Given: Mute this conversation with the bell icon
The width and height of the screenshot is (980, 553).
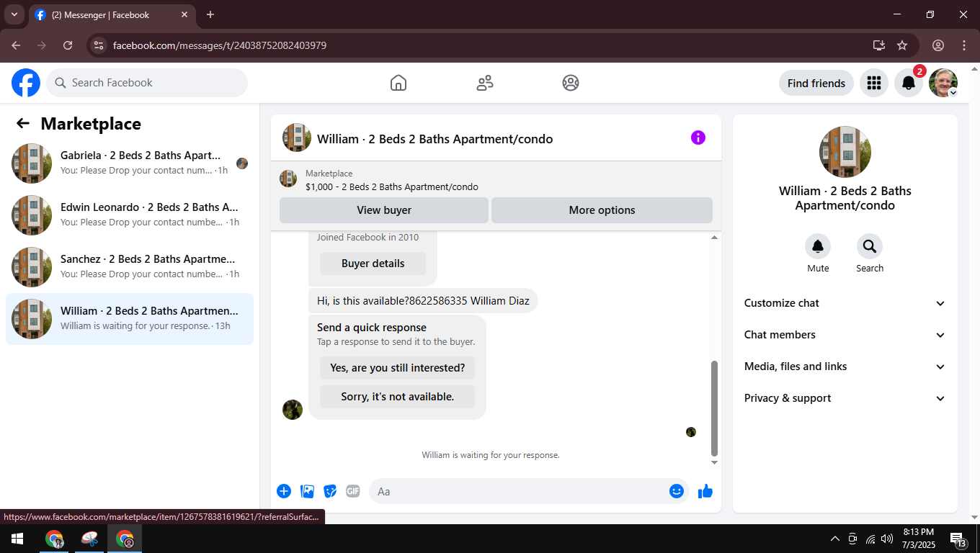Looking at the screenshot, I should point(818,246).
